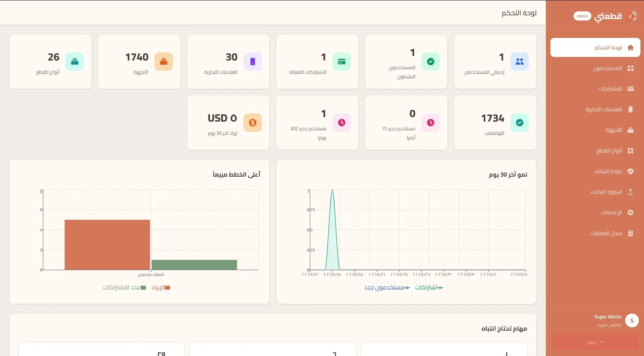Viewport: 644px width, 356px height.
Task: Toggle اشتراكات series in growth chart legend
Action: point(429,287)
